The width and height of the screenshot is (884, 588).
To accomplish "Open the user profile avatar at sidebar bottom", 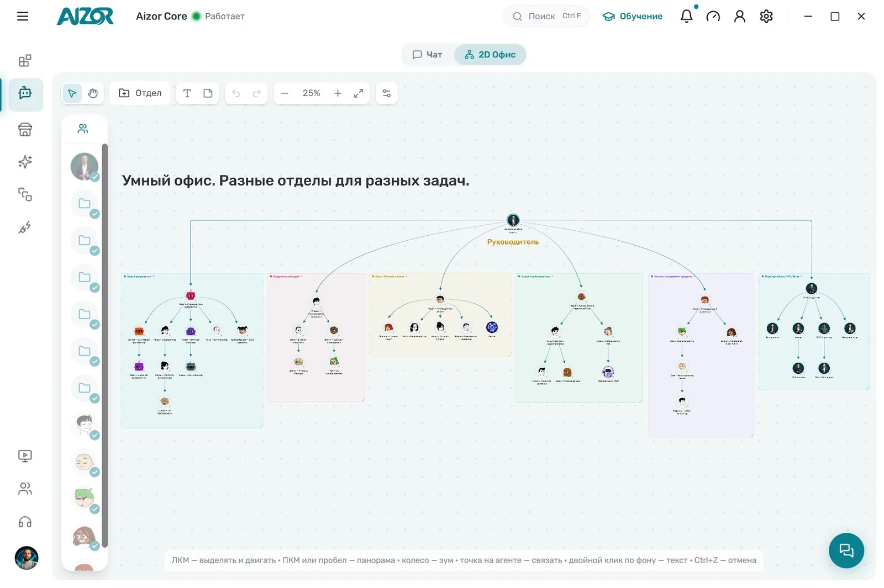I will [27, 558].
